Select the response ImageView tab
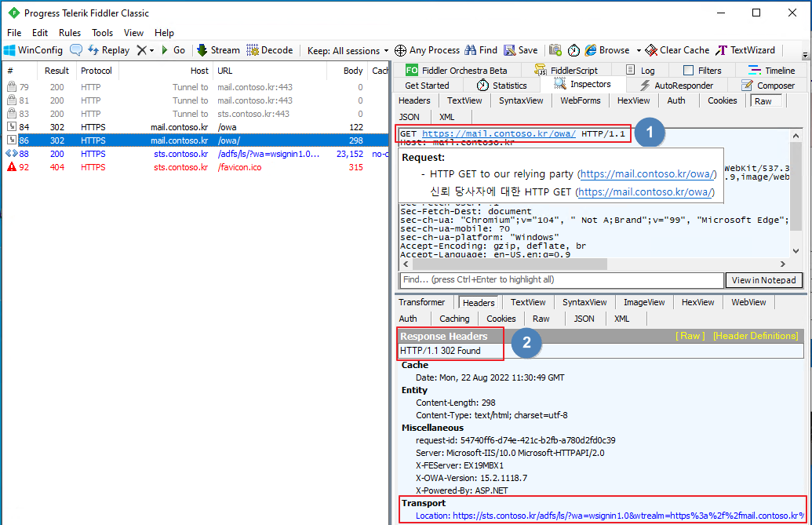Image resolution: width=812 pixels, height=525 pixels. tap(644, 302)
